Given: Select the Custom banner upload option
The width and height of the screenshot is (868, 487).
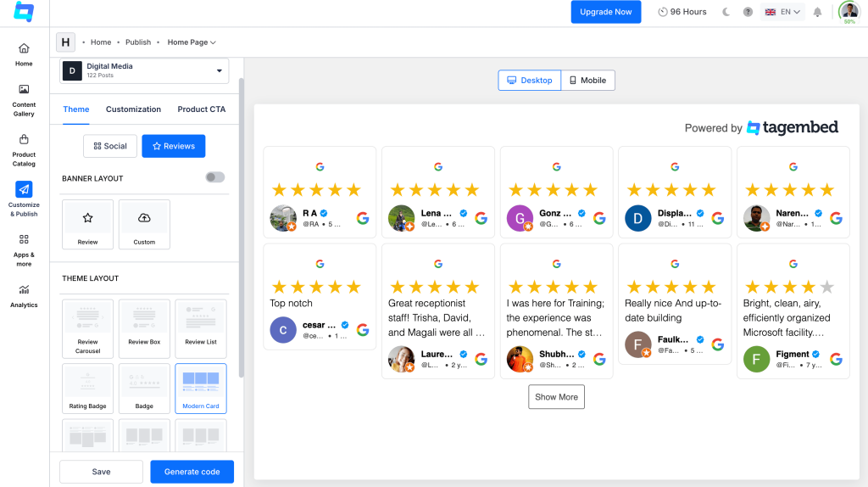Looking at the screenshot, I should (144, 224).
